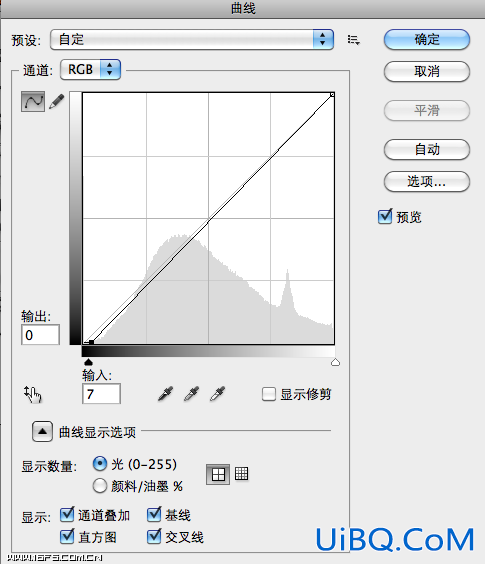485x564 pixels.
Task: Click the 确定 OK button
Action: tap(427, 40)
